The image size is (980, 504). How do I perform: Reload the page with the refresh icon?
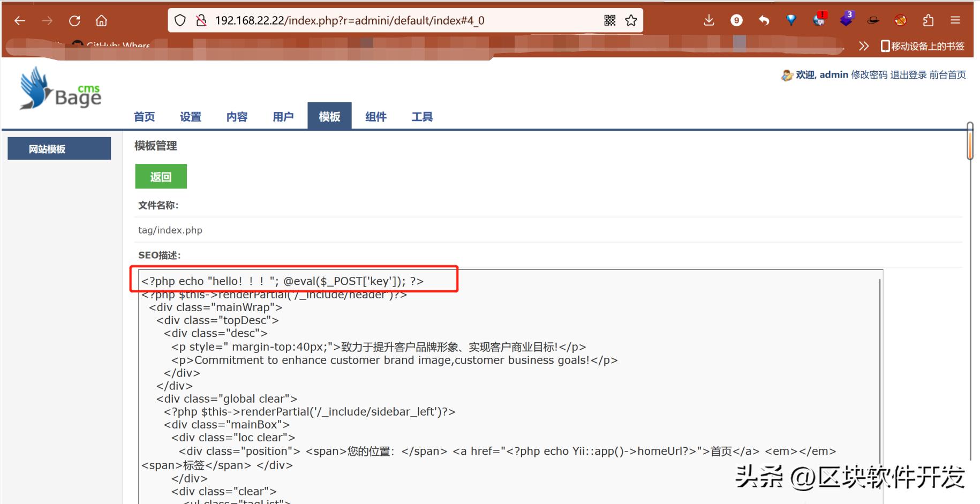(74, 21)
